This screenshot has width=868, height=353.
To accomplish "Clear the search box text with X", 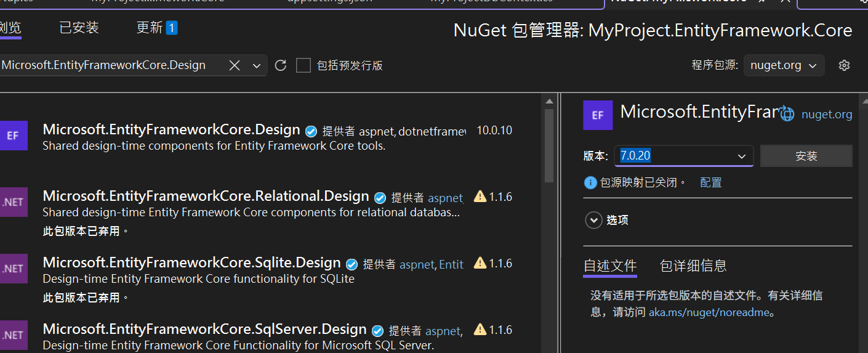I will (235, 65).
